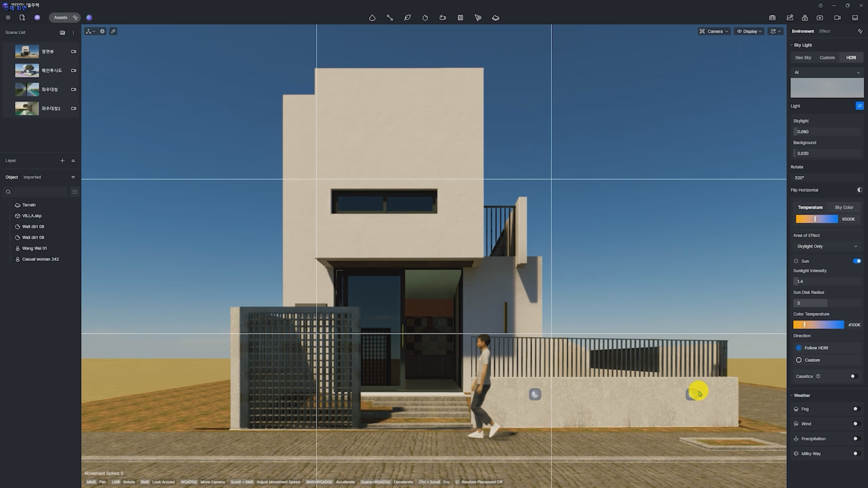Toggle Flip Horizontal
This screenshot has width=868, height=488.
click(x=860, y=190)
